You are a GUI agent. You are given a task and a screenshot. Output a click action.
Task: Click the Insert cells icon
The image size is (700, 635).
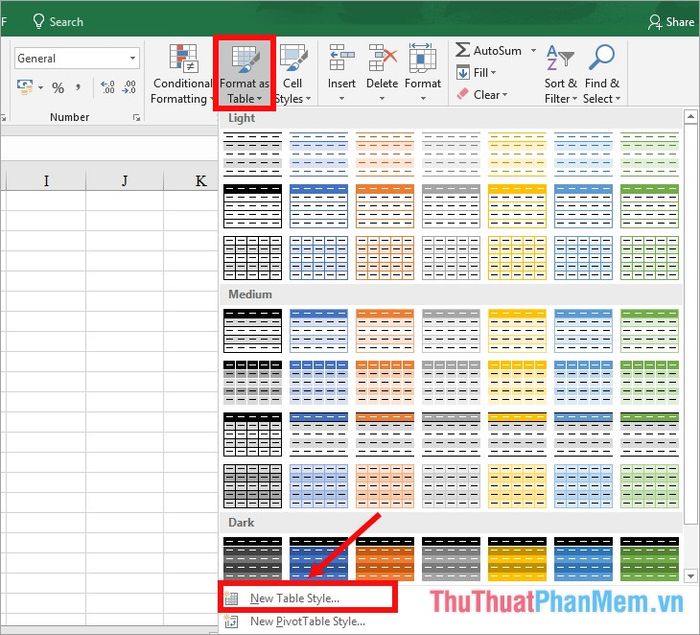coord(342,58)
